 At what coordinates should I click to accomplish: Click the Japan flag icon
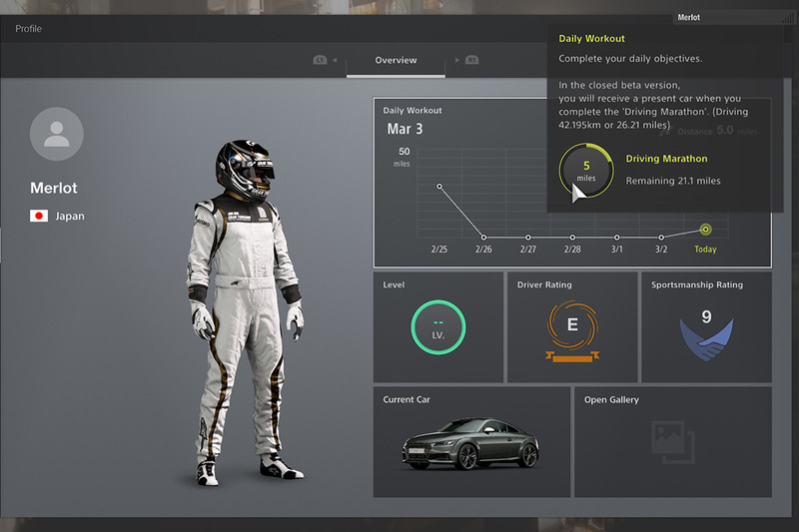click(x=40, y=216)
